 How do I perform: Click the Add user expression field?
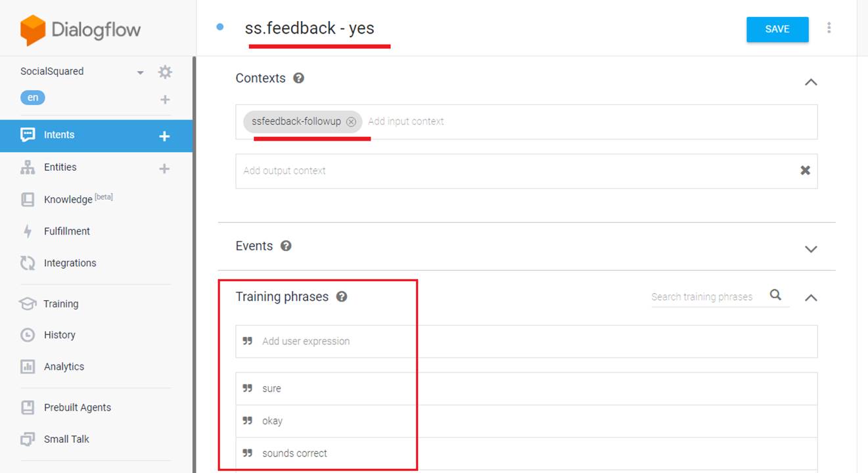coord(526,342)
